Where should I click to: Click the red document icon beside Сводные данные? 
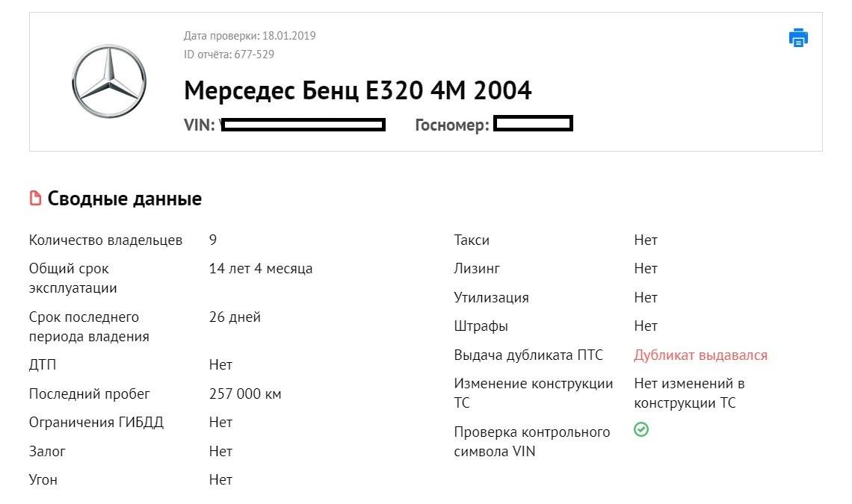click(x=35, y=199)
